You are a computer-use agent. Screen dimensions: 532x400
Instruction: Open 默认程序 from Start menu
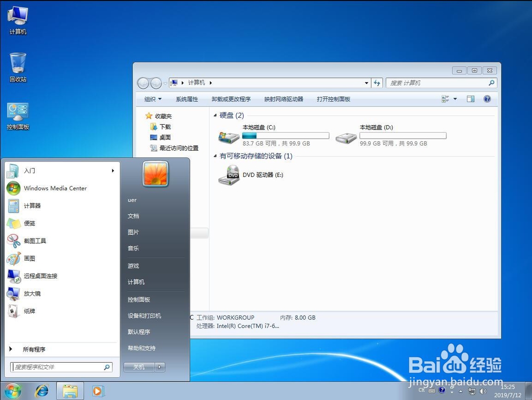click(x=139, y=332)
